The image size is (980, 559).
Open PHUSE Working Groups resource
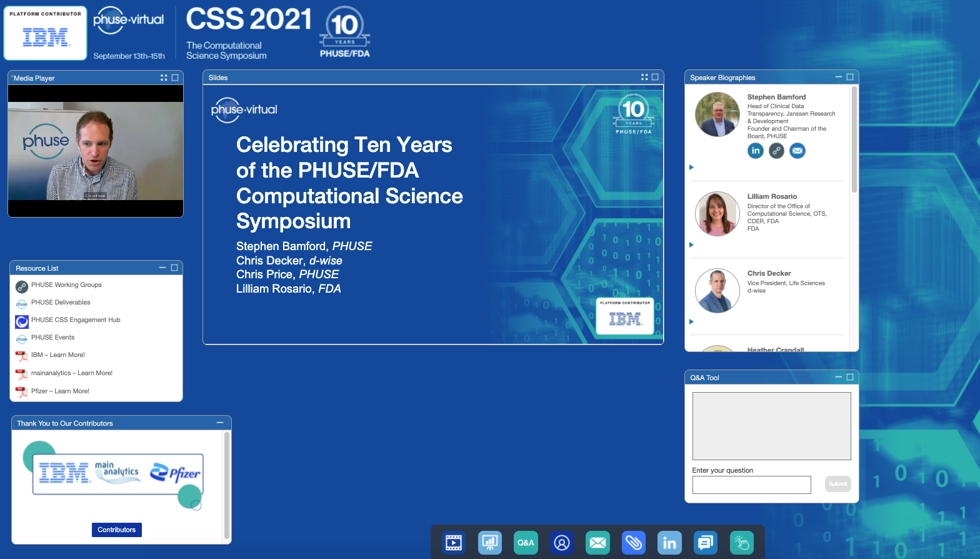pyautogui.click(x=66, y=285)
